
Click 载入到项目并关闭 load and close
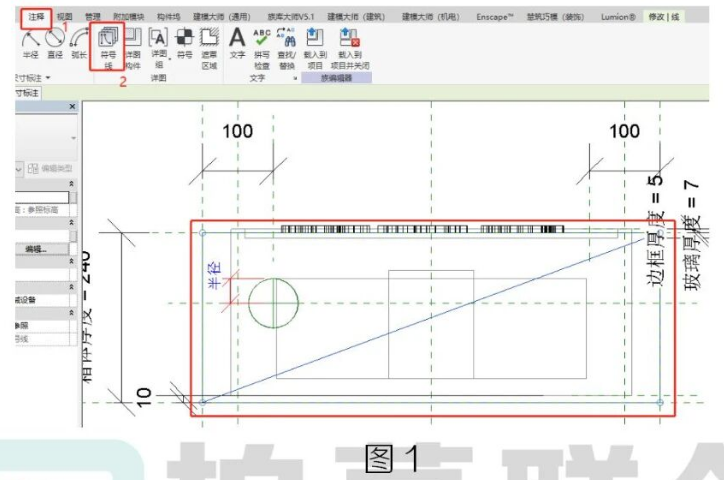350,48
